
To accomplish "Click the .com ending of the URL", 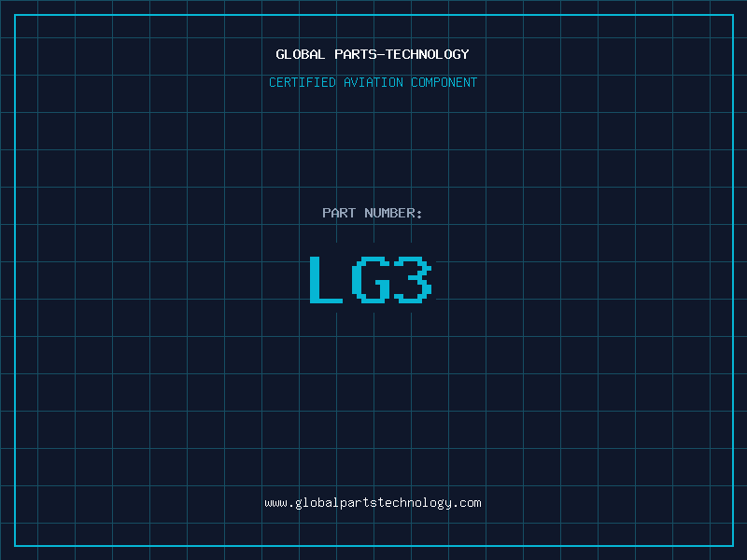I will coord(466,503).
